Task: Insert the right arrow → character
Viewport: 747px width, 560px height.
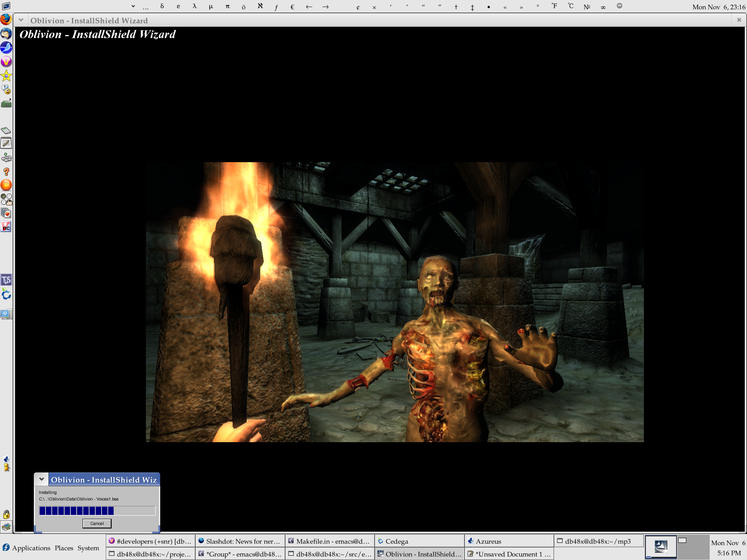Action: pos(325,6)
